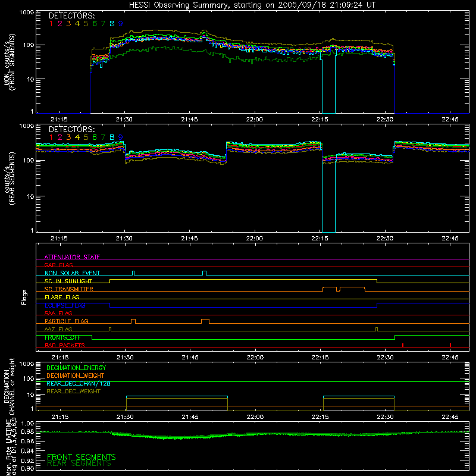This screenshot has height=476, width=476.
Task: Click the ECLIPSE_FLAG label
Action: click(65, 305)
